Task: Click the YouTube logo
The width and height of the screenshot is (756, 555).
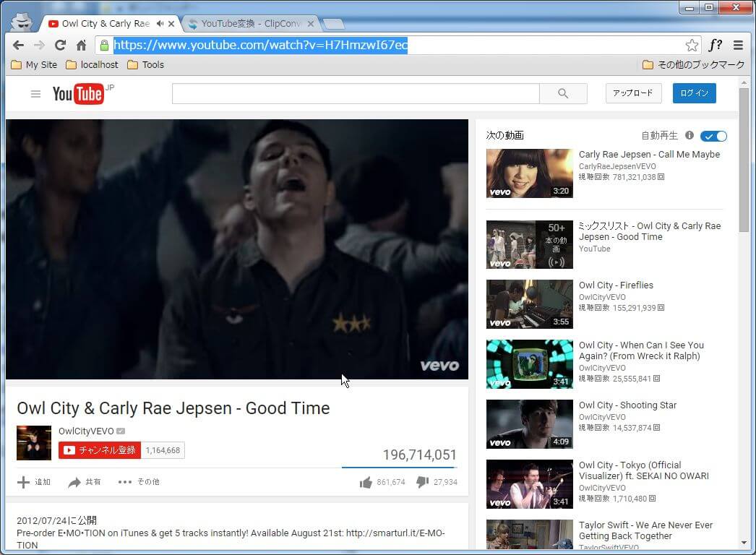Action: coord(78,94)
